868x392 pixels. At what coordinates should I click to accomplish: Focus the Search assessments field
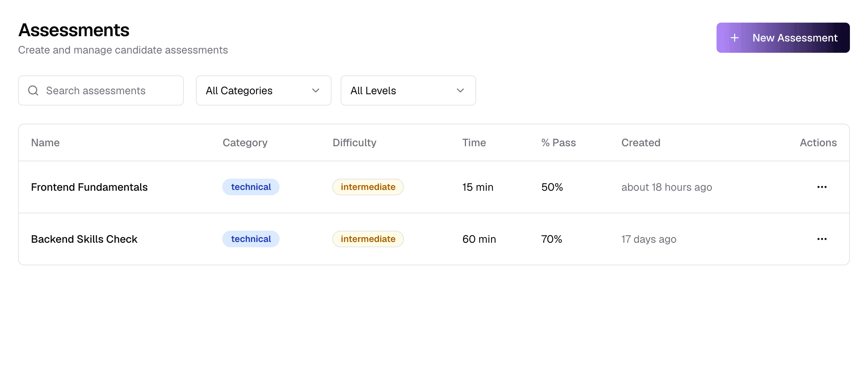point(101,90)
